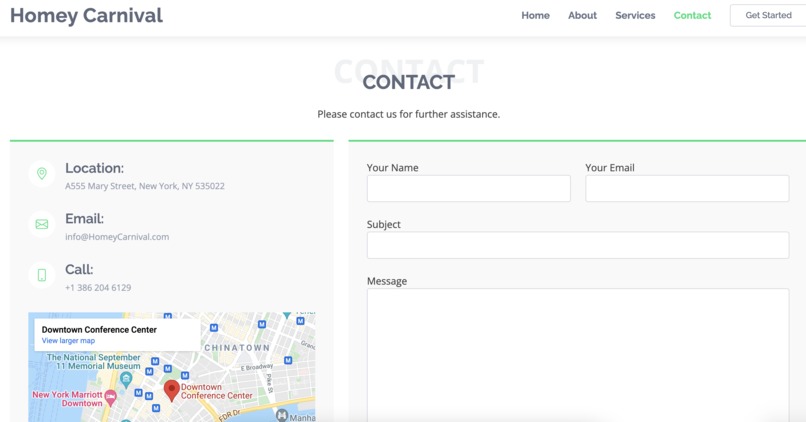Click the Message field label
The width and height of the screenshot is (806, 422).
pos(387,281)
